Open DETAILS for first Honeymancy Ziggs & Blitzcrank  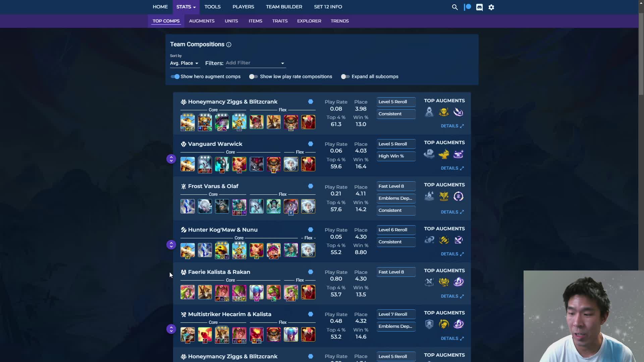tap(452, 126)
